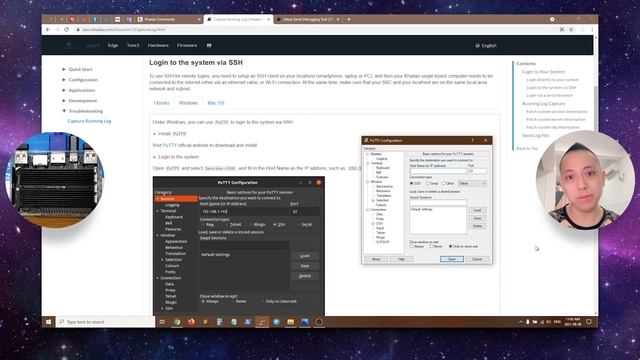Viewport: 640px width, 360px height.
Task: Click the icon after Firmware in navbar
Action: 209,45
